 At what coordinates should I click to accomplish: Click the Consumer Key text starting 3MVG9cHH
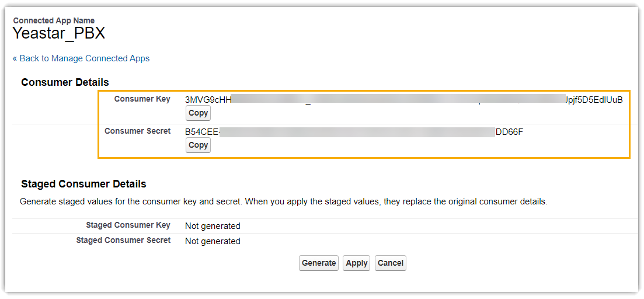(208, 100)
